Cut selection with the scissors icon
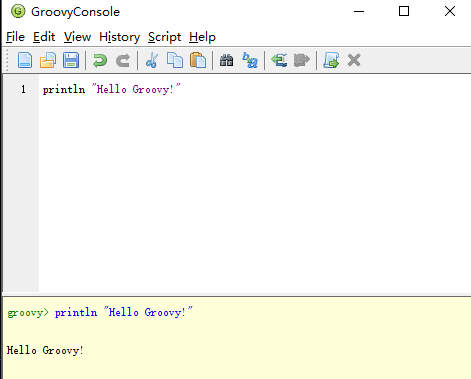This screenshot has width=471, height=379. [152, 60]
